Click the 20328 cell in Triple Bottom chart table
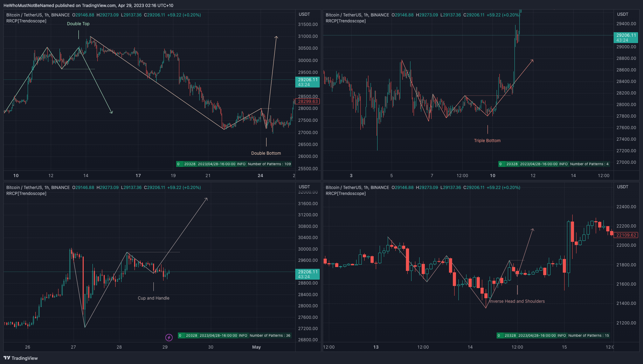643x364 pixels. point(512,164)
